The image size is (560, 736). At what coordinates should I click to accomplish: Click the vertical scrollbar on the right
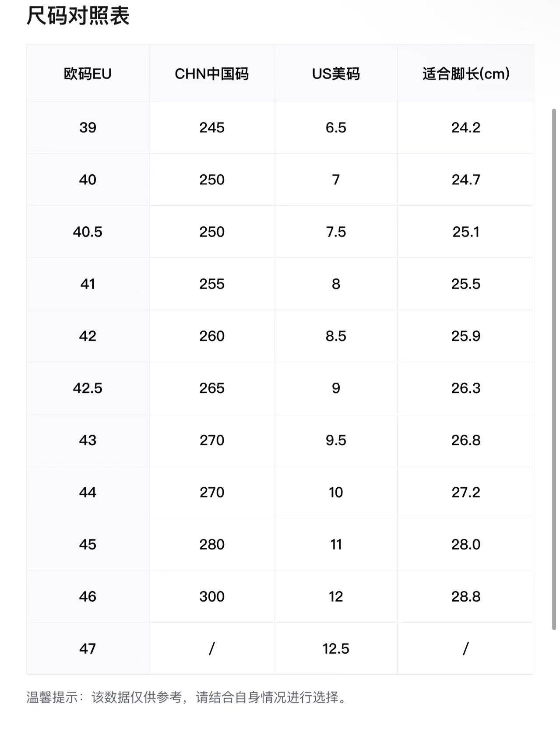554,369
